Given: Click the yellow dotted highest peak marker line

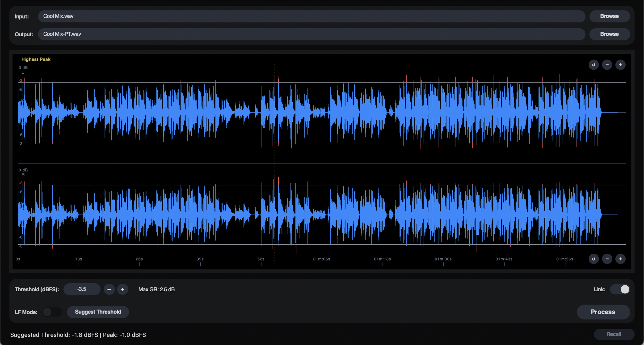Looking at the screenshot, I should pyautogui.click(x=274, y=163).
